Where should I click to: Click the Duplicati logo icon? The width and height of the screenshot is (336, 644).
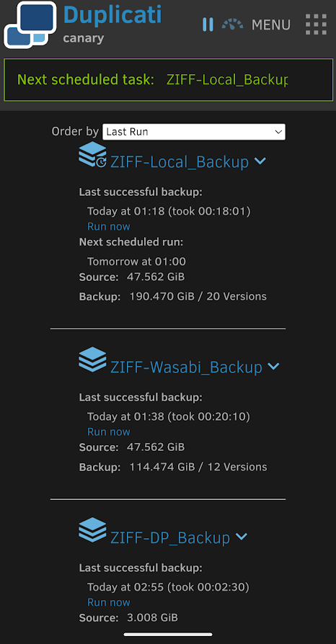click(30, 24)
